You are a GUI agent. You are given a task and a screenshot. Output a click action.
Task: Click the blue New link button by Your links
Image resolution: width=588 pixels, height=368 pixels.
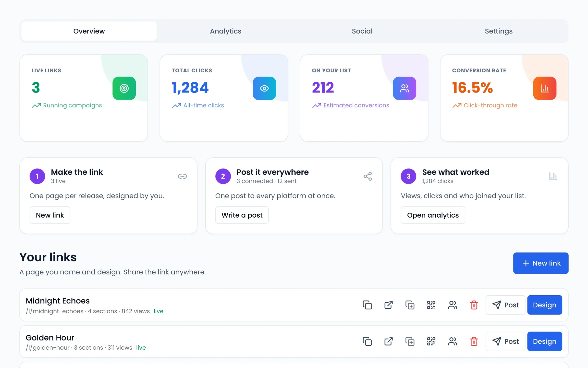(x=541, y=263)
